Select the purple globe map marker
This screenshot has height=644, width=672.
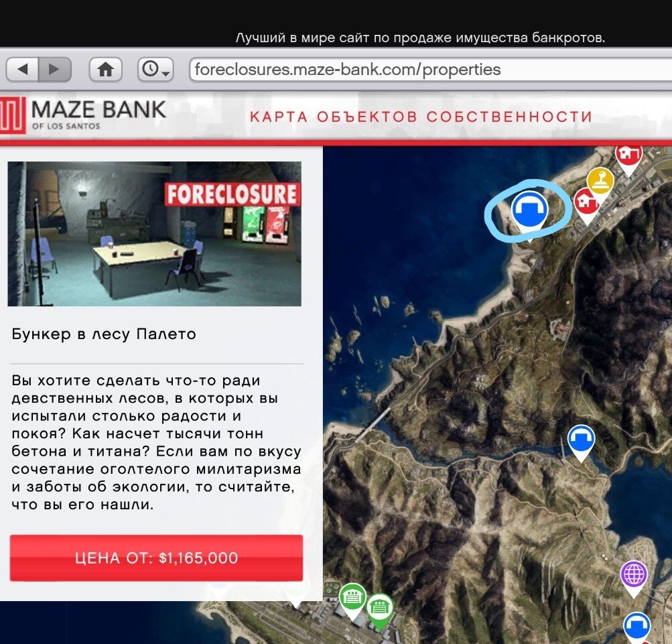(633, 578)
